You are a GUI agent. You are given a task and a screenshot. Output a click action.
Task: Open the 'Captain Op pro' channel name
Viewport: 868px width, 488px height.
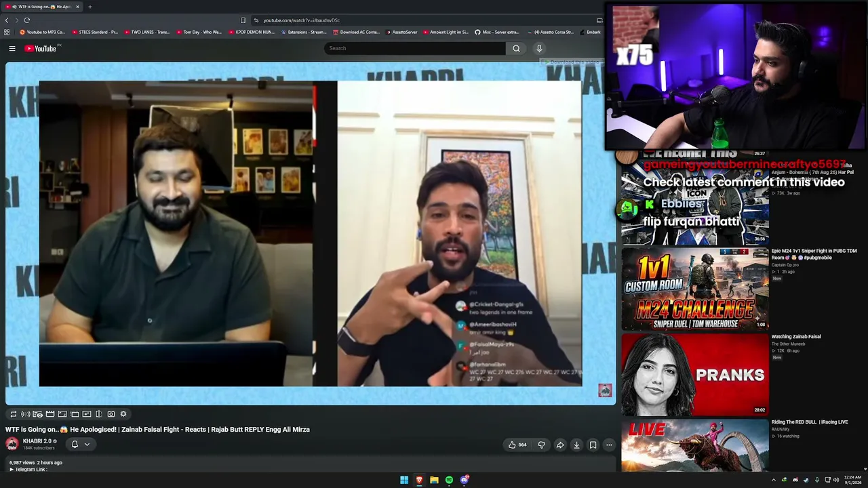[x=786, y=264]
